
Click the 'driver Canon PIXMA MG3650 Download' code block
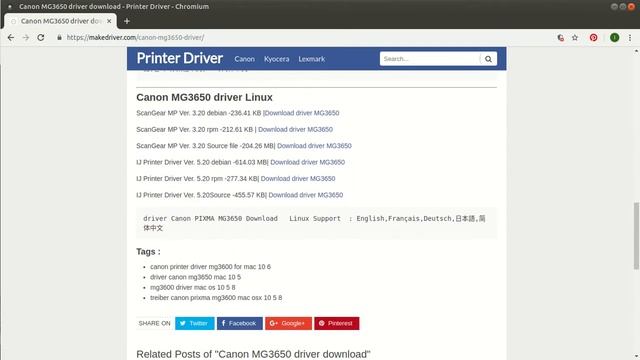click(316, 223)
